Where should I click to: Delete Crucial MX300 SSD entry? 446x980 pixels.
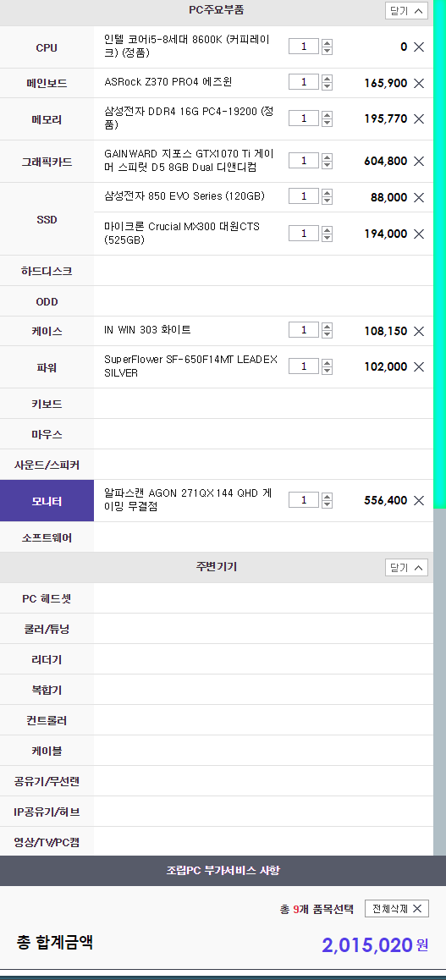[419, 234]
